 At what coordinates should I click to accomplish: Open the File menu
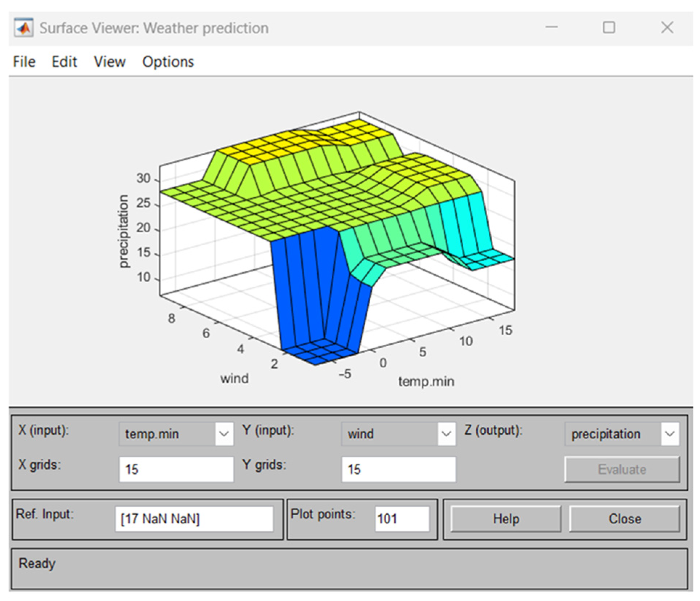pos(24,62)
